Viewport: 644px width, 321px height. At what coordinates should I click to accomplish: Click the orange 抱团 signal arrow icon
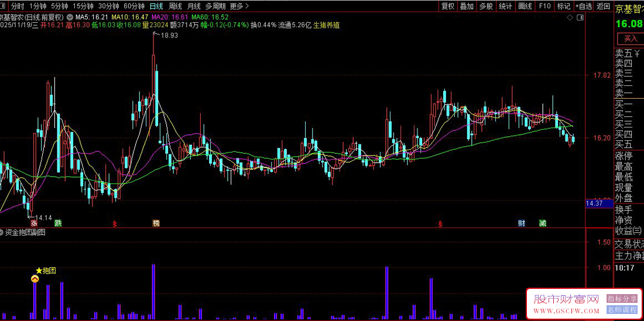[x=35, y=279]
